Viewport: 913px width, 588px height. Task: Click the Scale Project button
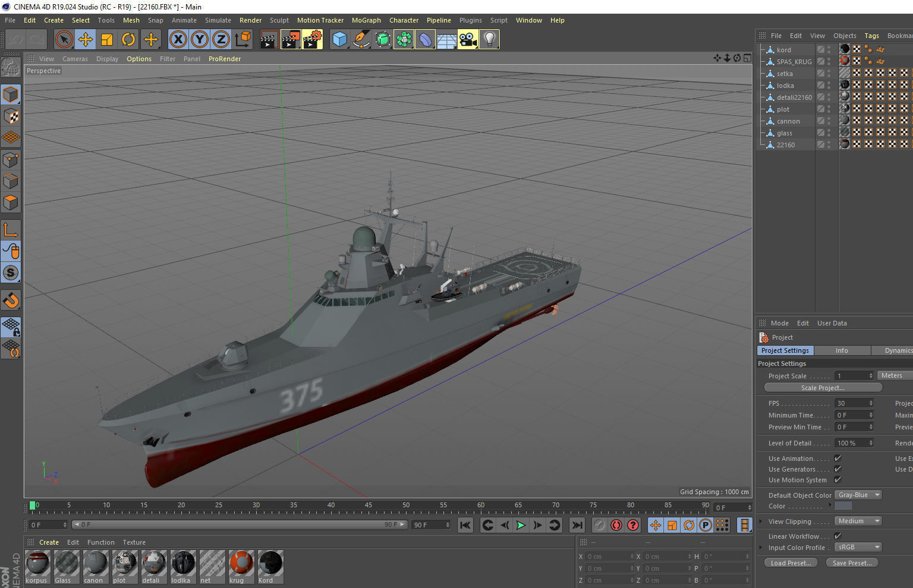pyautogui.click(x=823, y=388)
